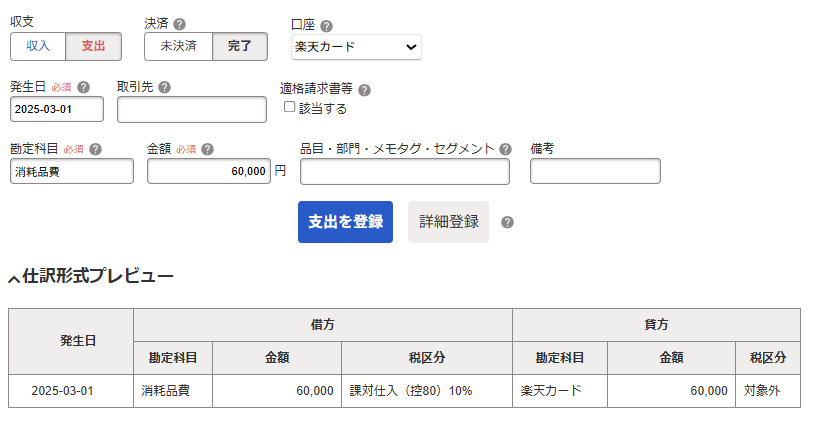
Task: Select 支出 toggle
Action: point(93,46)
